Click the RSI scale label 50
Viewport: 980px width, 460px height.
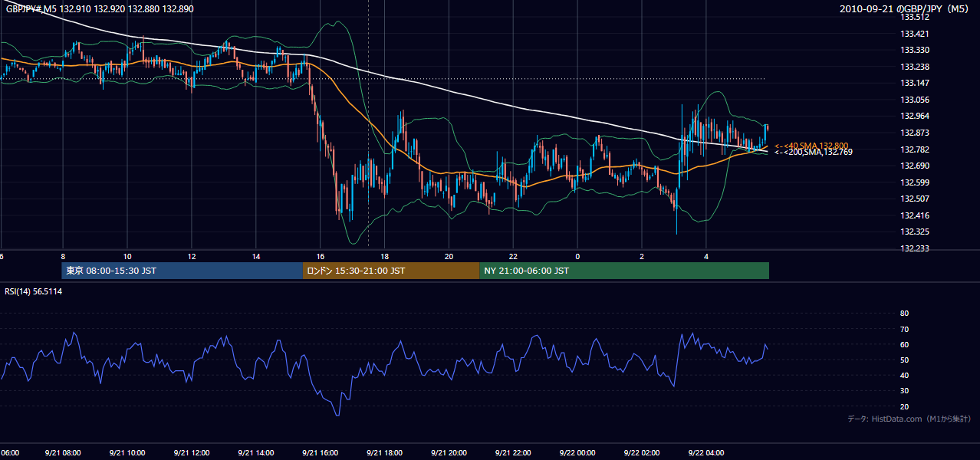(x=904, y=360)
